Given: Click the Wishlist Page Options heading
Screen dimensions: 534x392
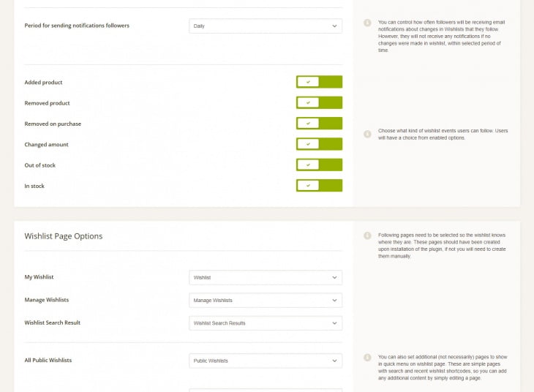Looking at the screenshot, I should tap(64, 236).
